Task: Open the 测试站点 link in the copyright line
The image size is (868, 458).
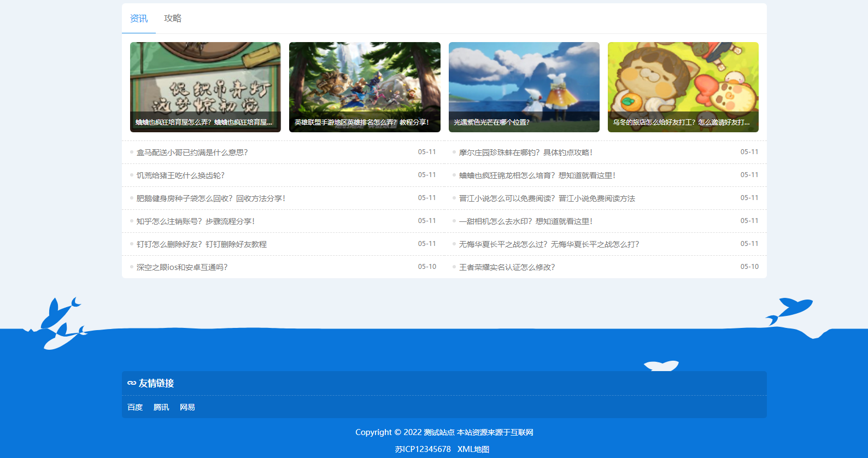Action: click(x=439, y=432)
